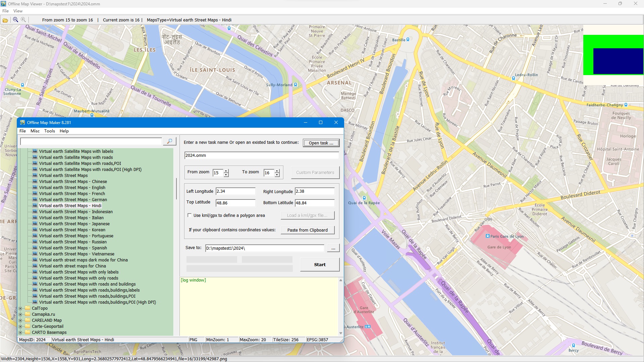Expand the CalTopo tree node
This screenshot has height=362, width=644.
tap(20, 308)
